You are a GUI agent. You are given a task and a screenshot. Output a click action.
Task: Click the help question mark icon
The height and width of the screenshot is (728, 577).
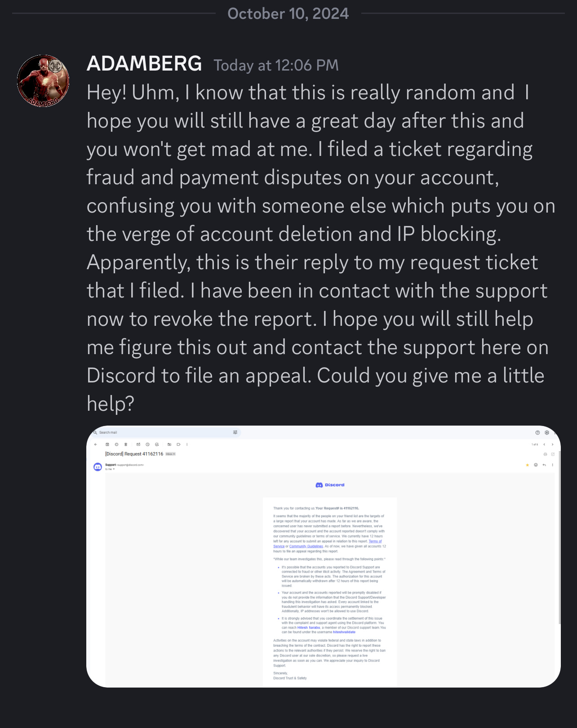pyautogui.click(x=537, y=433)
